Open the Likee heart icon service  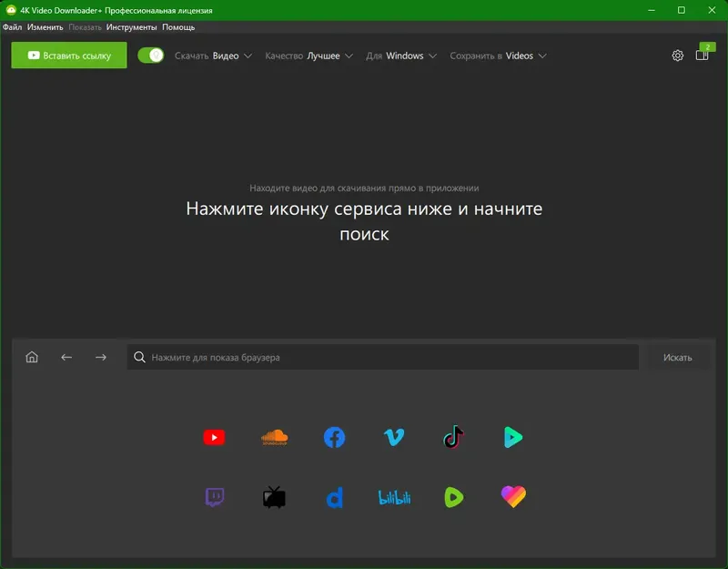point(513,496)
